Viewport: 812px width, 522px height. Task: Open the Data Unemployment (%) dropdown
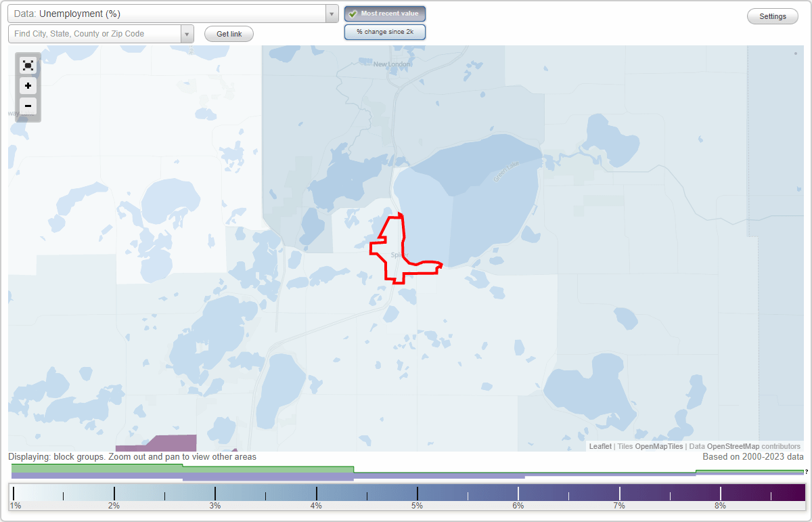click(173, 14)
